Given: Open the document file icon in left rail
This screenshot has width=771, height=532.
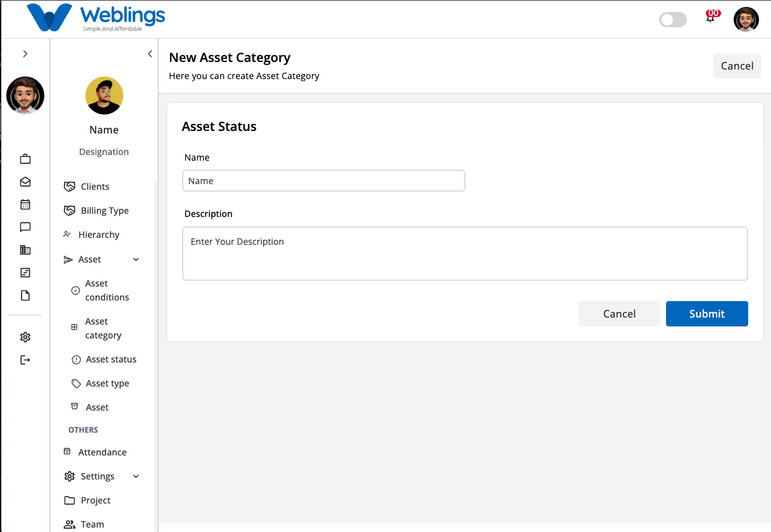Looking at the screenshot, I should pyautogui.click(x=25, y=295).
